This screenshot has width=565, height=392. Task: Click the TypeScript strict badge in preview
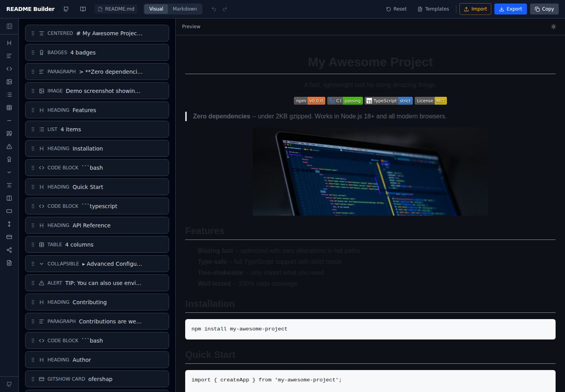388,101
